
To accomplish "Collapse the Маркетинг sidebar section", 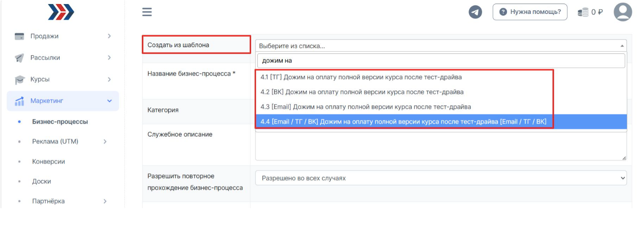I will tap(109, 101).
